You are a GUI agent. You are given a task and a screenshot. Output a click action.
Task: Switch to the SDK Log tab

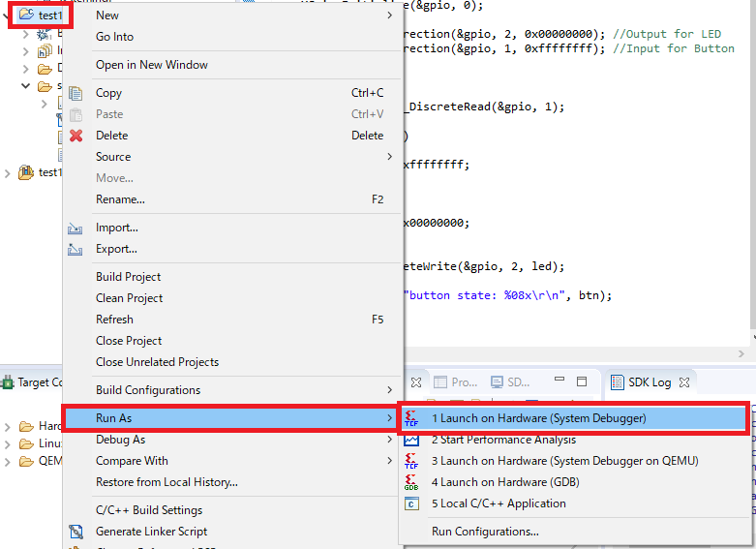pyautogui.click(x=648, y=382)
